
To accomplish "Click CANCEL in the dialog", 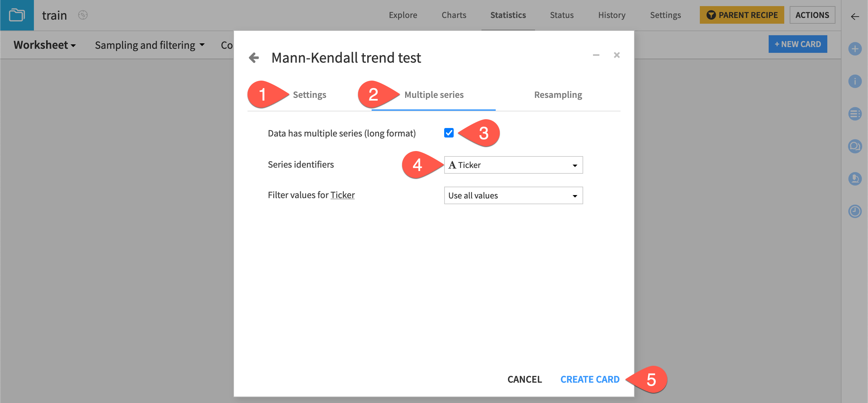I will [525, 379].
